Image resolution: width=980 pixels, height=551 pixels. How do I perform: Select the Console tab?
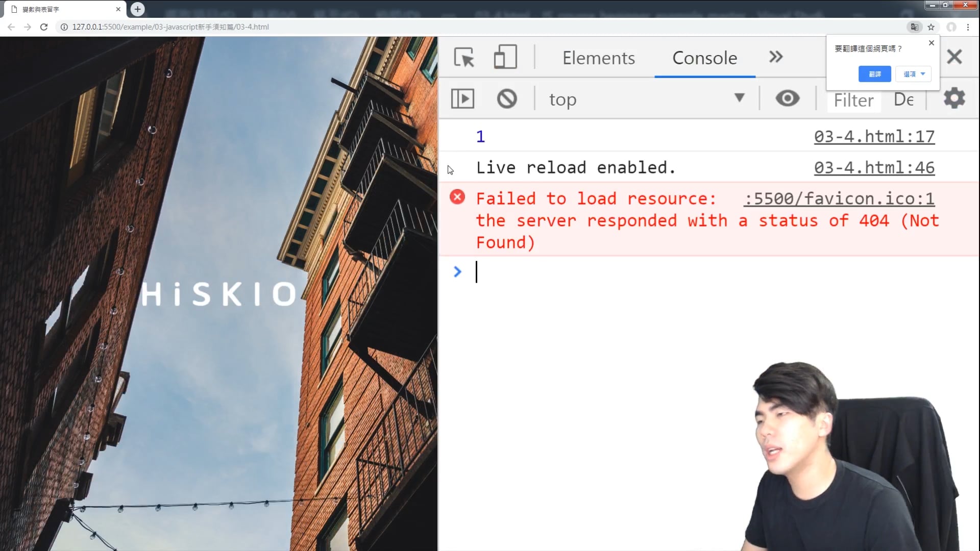click(704, 58)
